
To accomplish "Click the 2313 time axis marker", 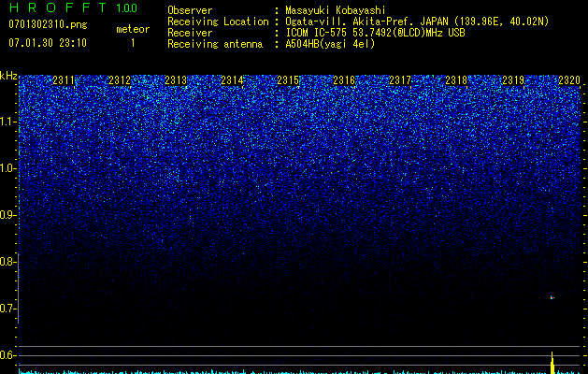I will click(176, 79).
